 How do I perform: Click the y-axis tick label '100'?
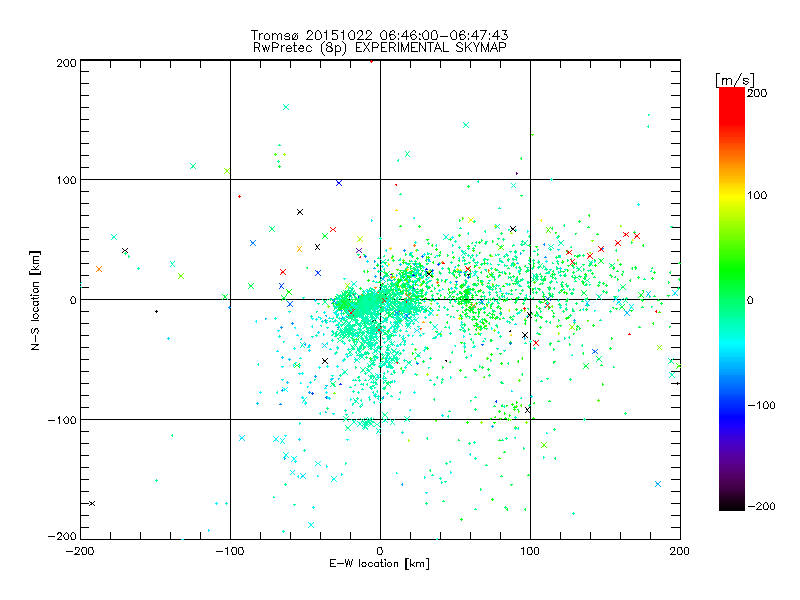(x=66, y=180)
